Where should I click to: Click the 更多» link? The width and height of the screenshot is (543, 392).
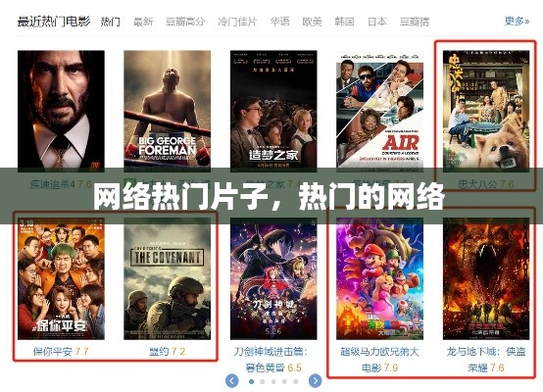pyautogui.click(x=517, y=22)
